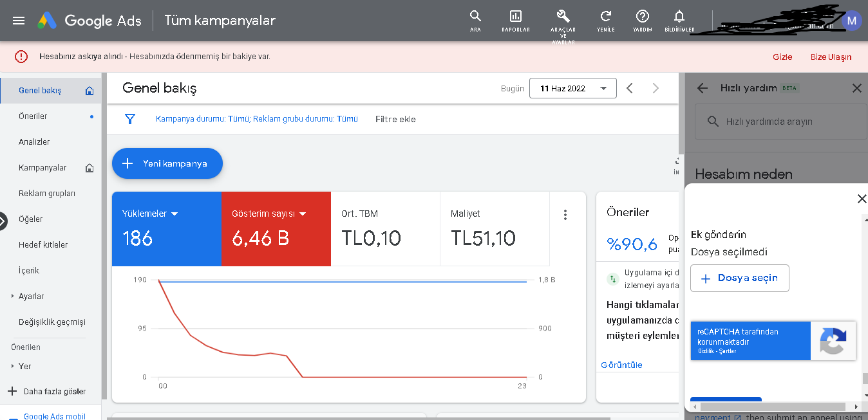Viewport: 868px width, 420px height.
Task: Click the home icon beside Genel bakış
Action: point(90,91)
